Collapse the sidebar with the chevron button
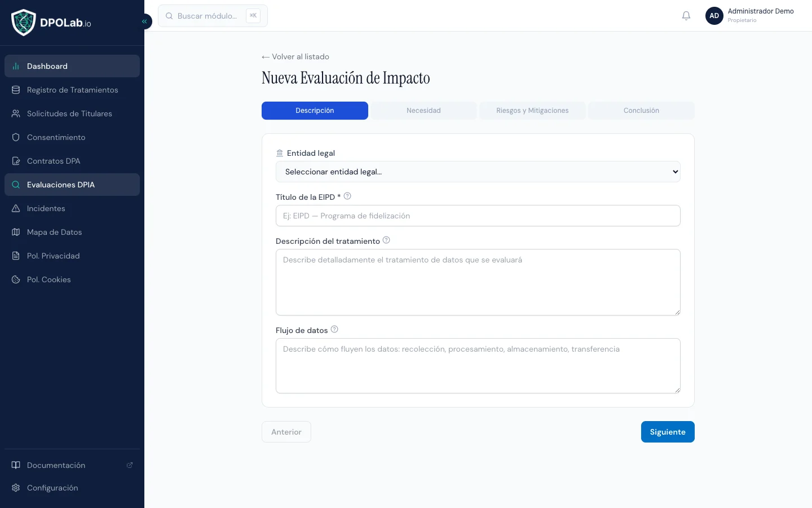Screen dimensions: 812x508 [x=144, y=21]
